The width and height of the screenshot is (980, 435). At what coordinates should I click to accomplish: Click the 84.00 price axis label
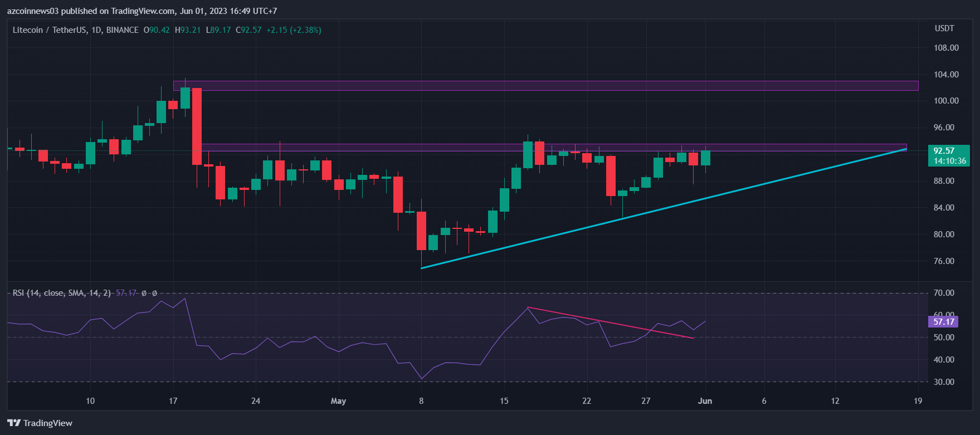point(944,208)
